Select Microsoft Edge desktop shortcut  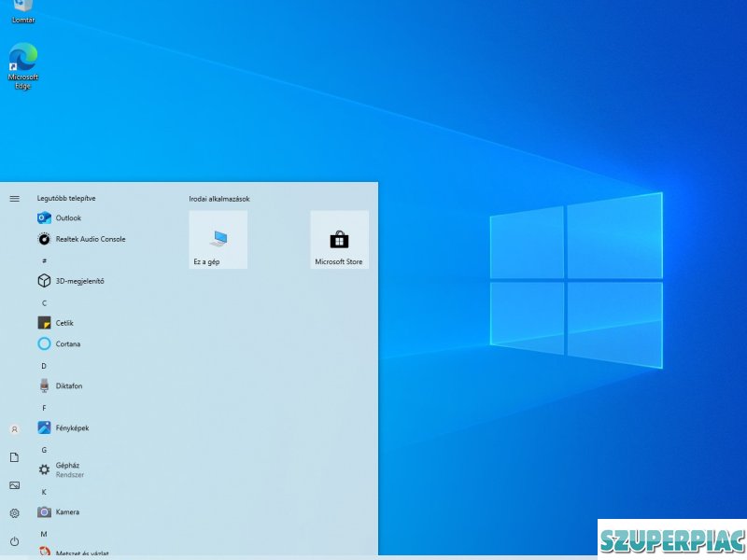pos(22,65)
